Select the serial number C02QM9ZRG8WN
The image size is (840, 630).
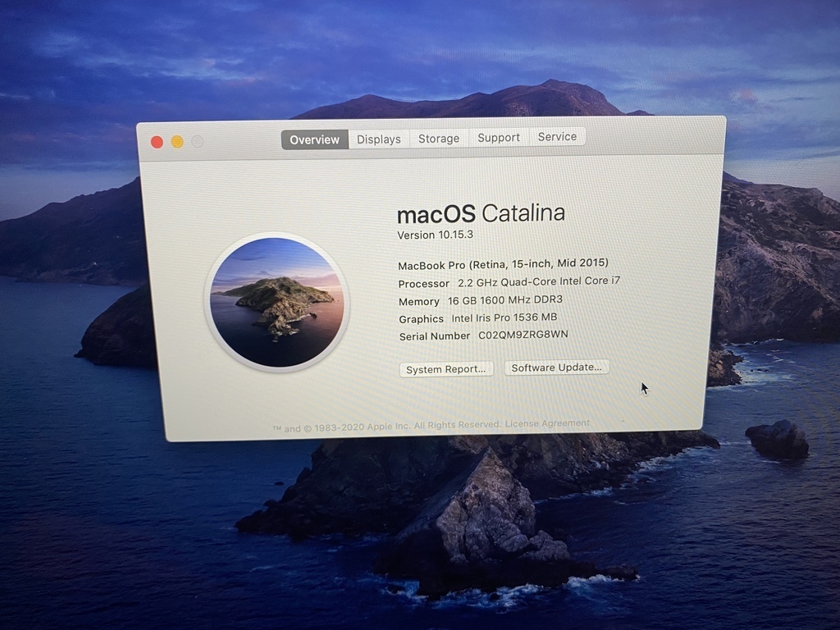(x=523, y=335)
